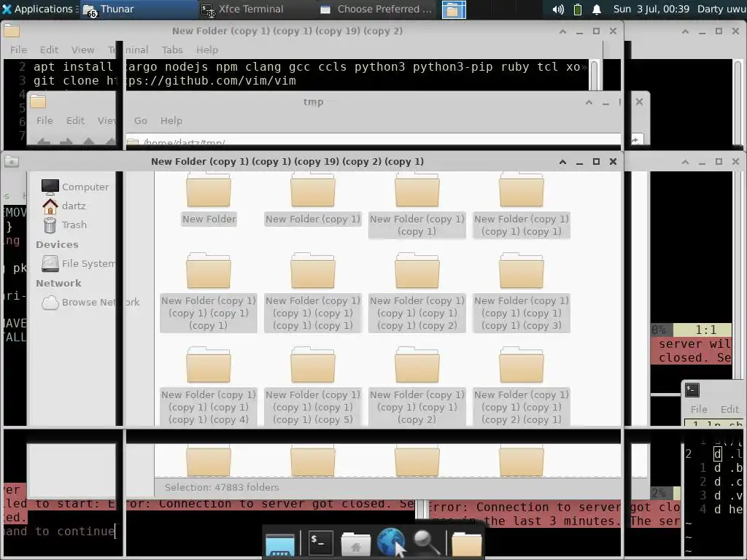747x560 pixels.
Task: Select the folder named just 'New Folder'
Action: (x=209, y=199)
